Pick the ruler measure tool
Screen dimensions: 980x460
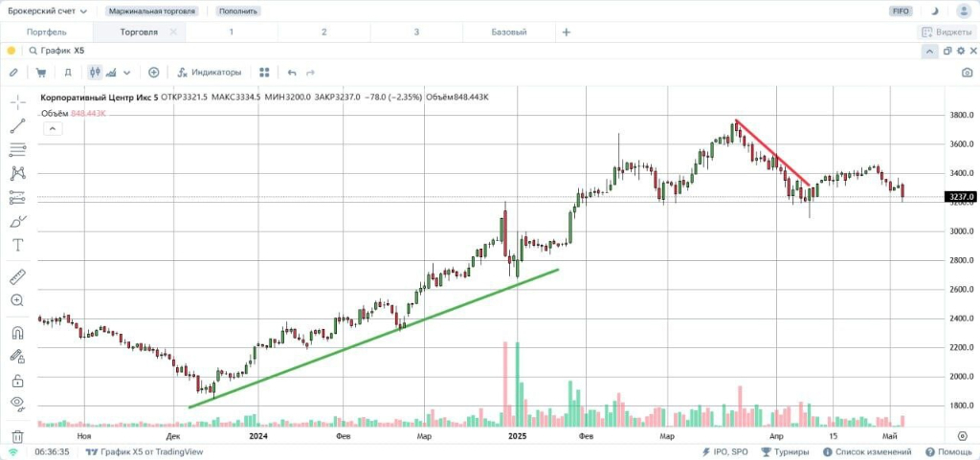(x=17, y=277)
